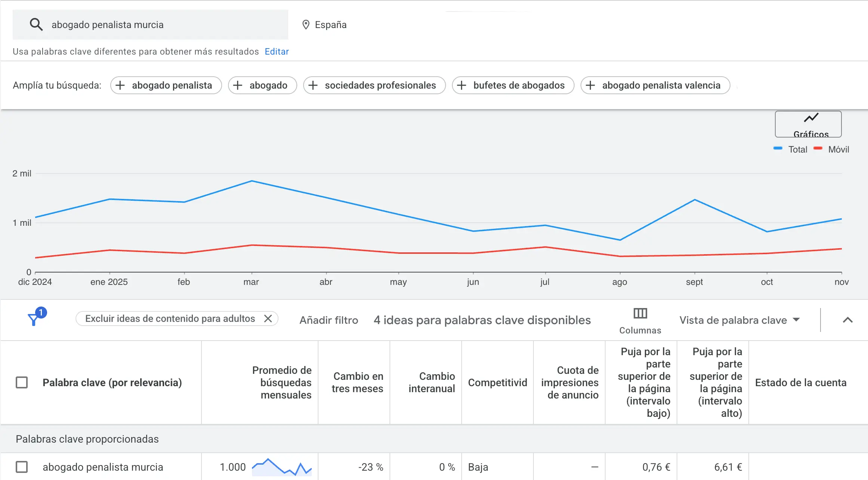Add the keyword abogado penalista via plus icon

pos(120,85)
